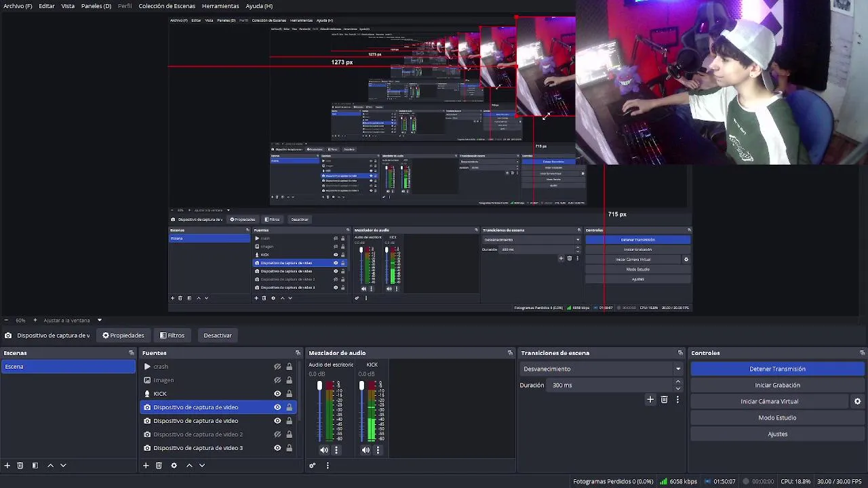Screen dimensions: 868x488
Task: Click the 300 ms duration field
Action: 610,385
